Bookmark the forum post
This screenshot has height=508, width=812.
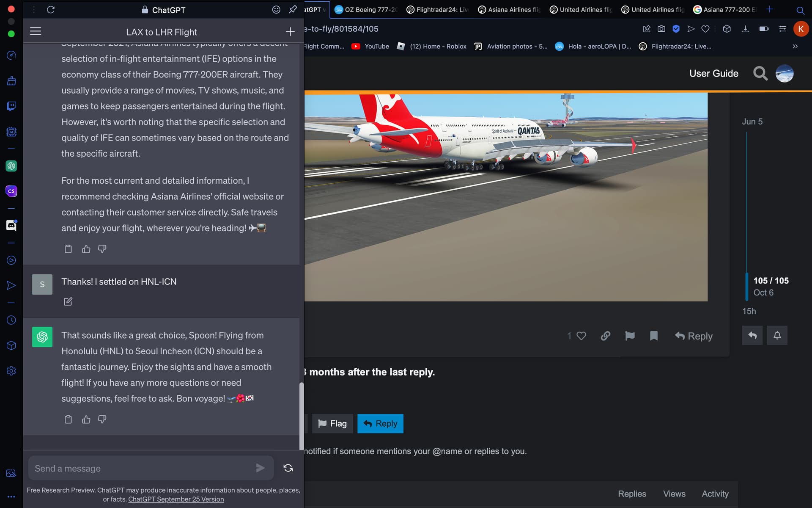[654, 336]
